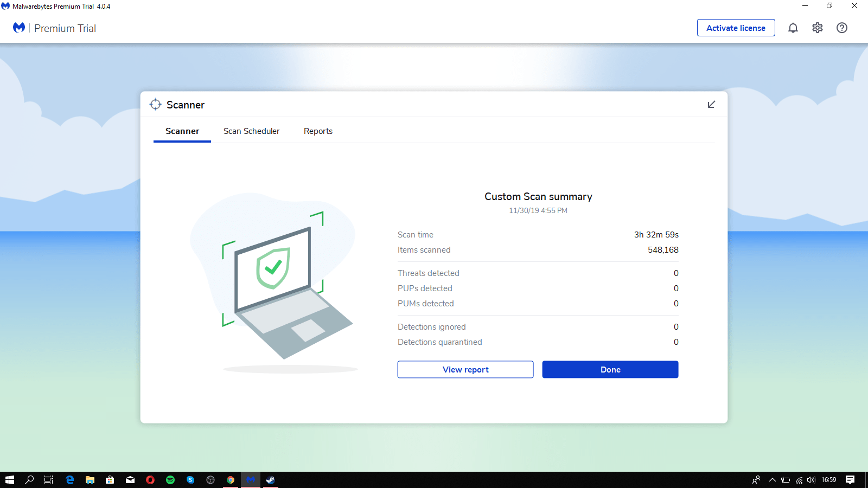Open the Windows Start menu
The width and height of the screenshot is (868, 488).
point(10,480)
